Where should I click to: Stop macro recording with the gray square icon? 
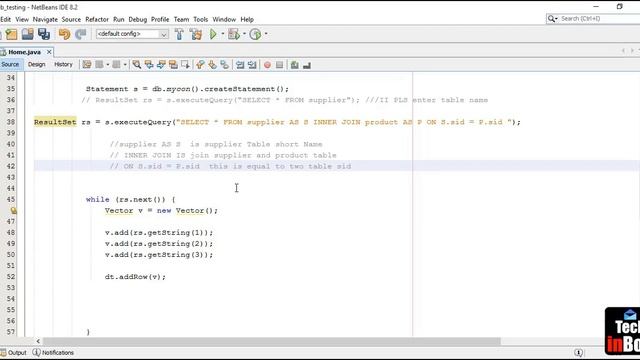pyautogui.click(x=280, y=65)
